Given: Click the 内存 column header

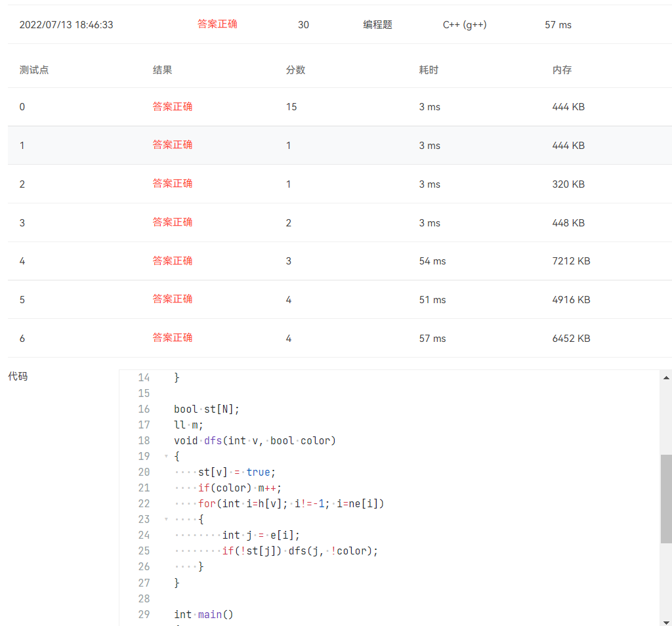Looking at the screenshot, I should [562, 70].
